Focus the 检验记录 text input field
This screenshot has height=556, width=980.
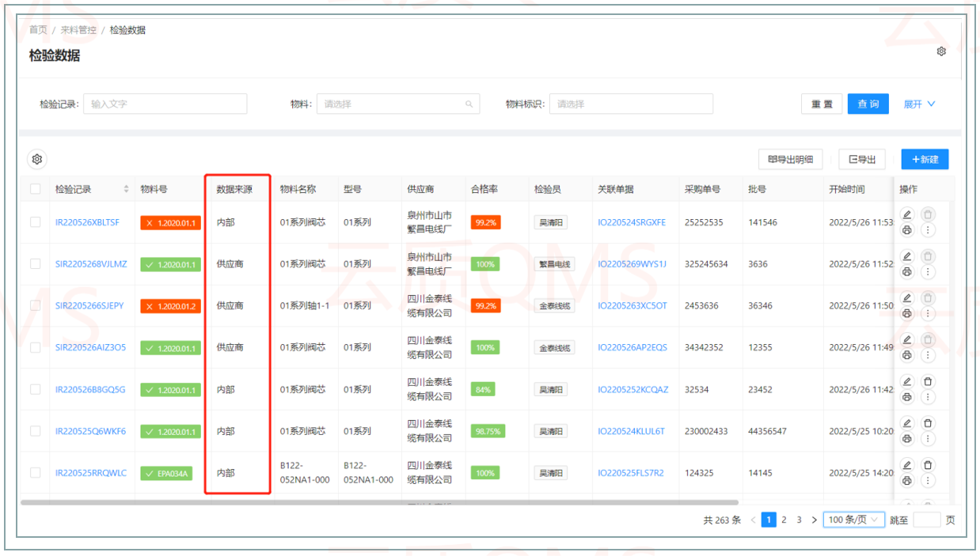[x=165, y=104]
